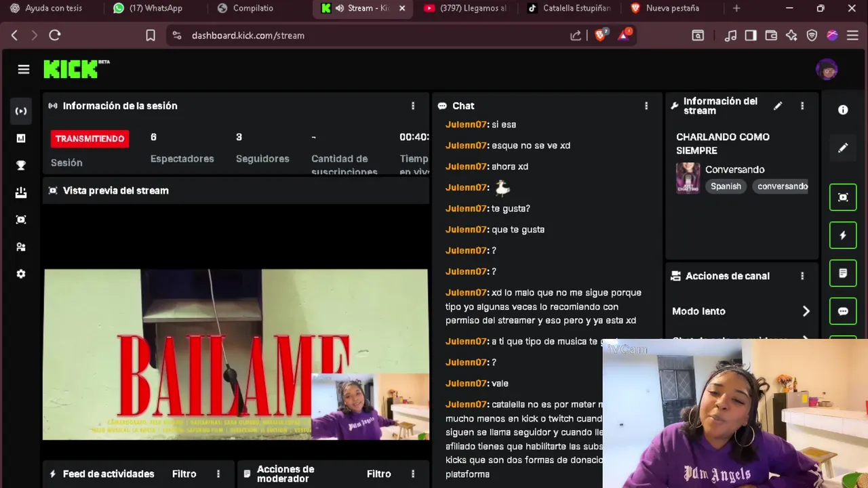
Task: Click the site settings icon beside the URL
Action: [177, 35]
